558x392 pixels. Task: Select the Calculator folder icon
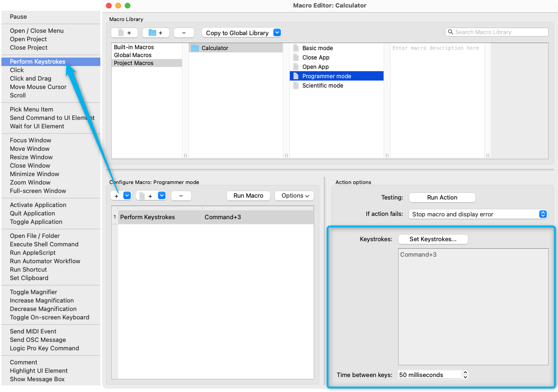(x=195, y=48)
